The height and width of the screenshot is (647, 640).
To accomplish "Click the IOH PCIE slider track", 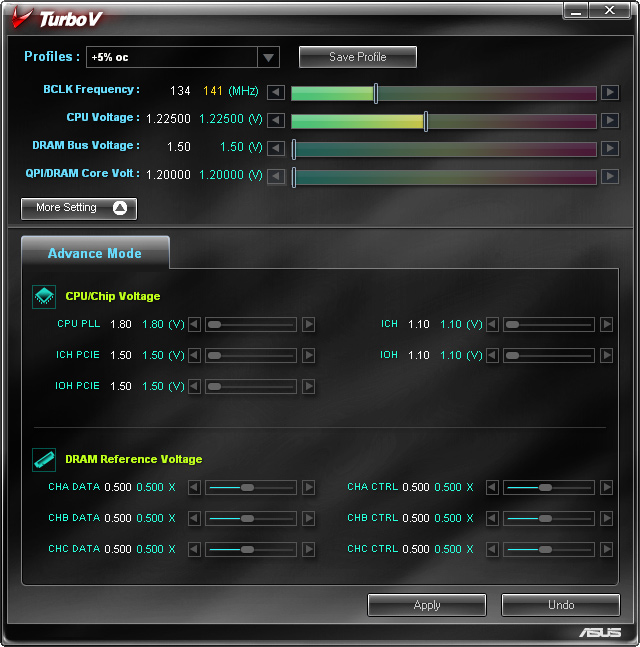I will (x=251, y=386).
